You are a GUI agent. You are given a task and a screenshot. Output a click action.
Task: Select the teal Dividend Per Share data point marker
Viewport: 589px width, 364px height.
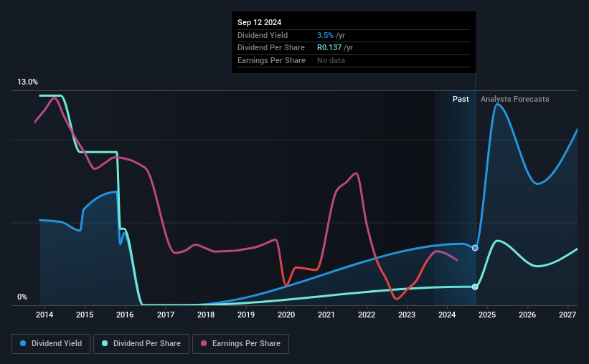point(475,287)
